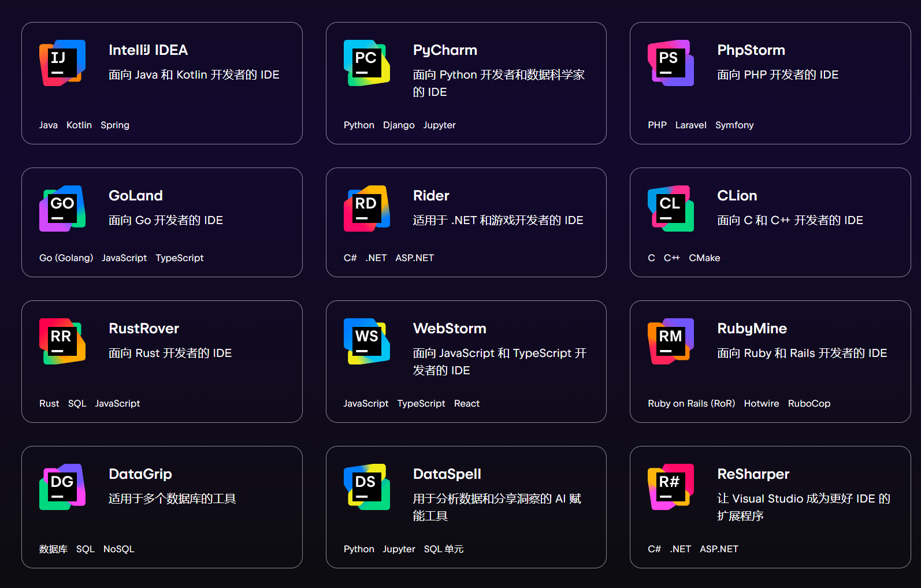Viewport: 921px width, 588px height.
Task: Click the ReSharper R# logo icon
Action: tap(670, 487)
